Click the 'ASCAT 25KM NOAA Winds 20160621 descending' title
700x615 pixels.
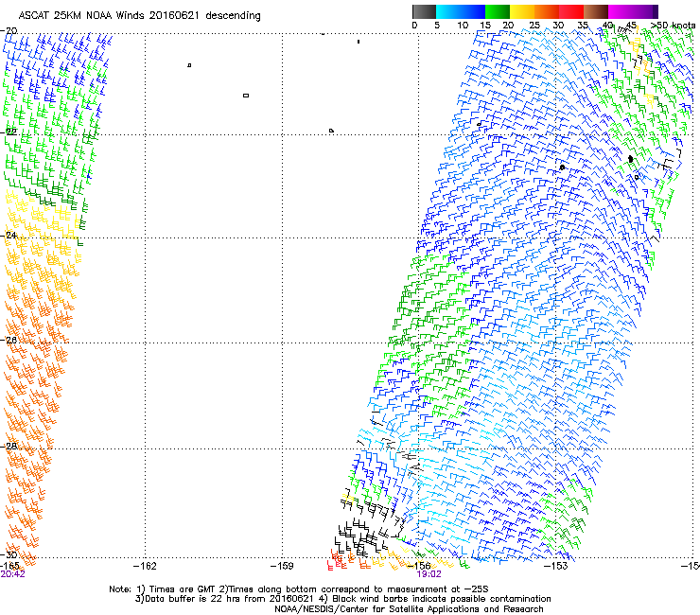140,16
